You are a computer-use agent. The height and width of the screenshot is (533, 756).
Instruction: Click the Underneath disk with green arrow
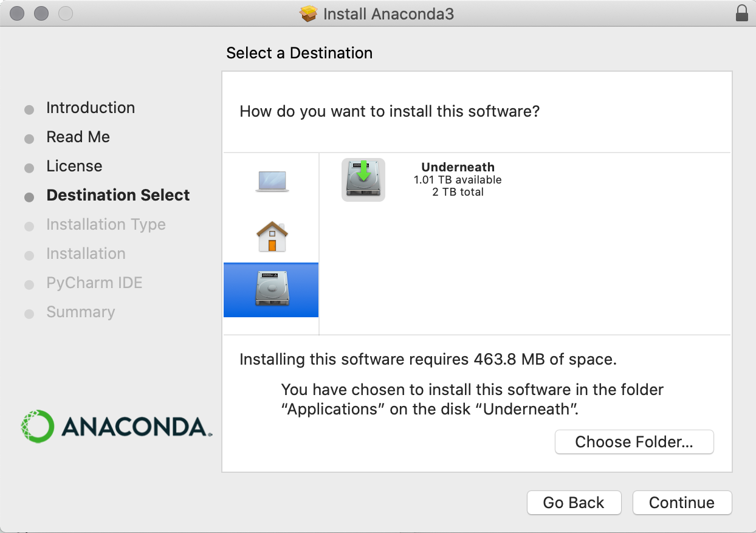tap(363, 179)
